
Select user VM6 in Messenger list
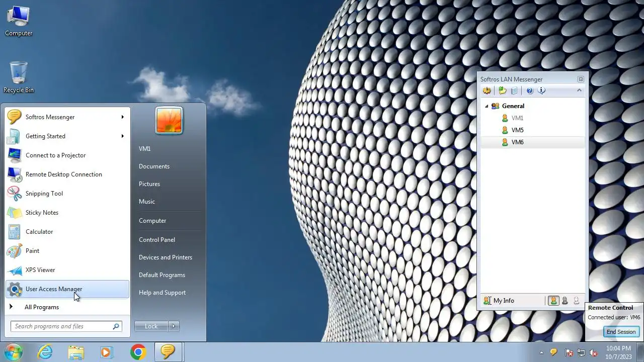pyautogui.click(x=517, y=142)
